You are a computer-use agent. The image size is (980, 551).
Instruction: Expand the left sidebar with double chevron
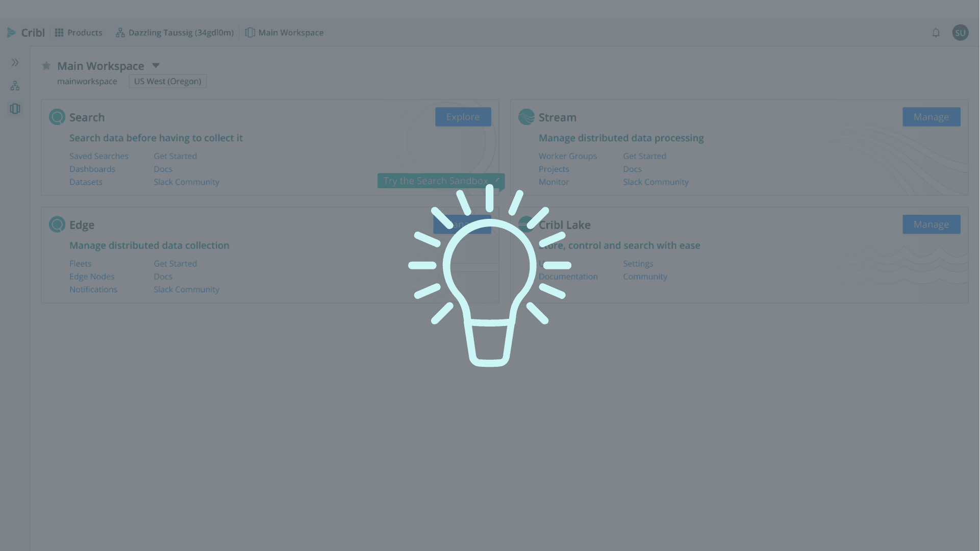tap(15, 63)
